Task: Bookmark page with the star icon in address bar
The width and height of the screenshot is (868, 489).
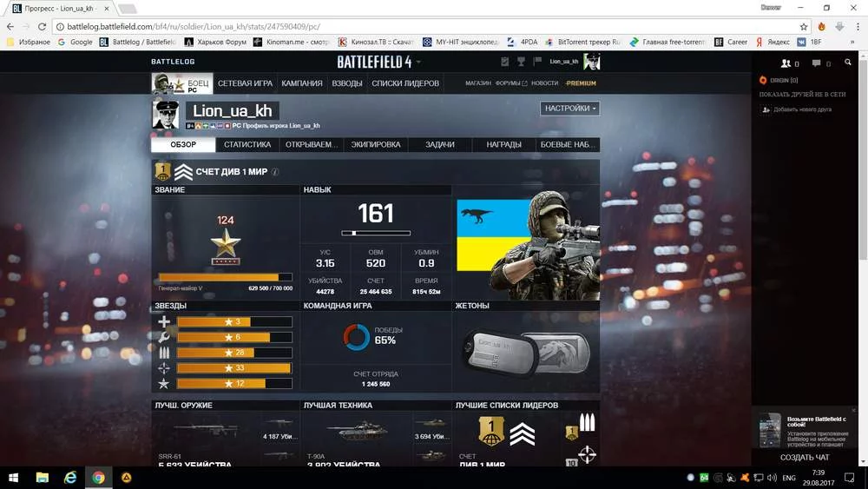Action: pos(803,27)
